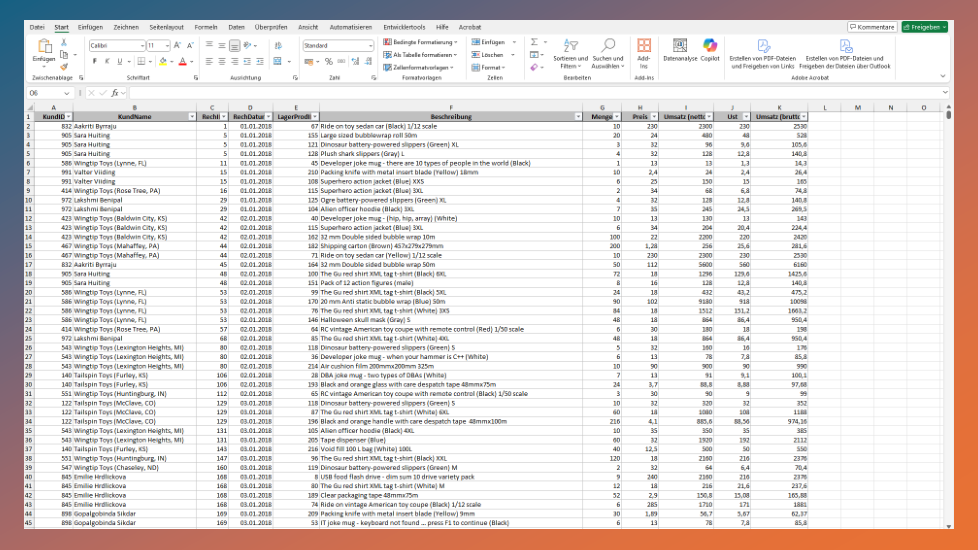This screenshot has width=978, height=550.
Task: Click the percent style icon
Action: coord(327,61)
